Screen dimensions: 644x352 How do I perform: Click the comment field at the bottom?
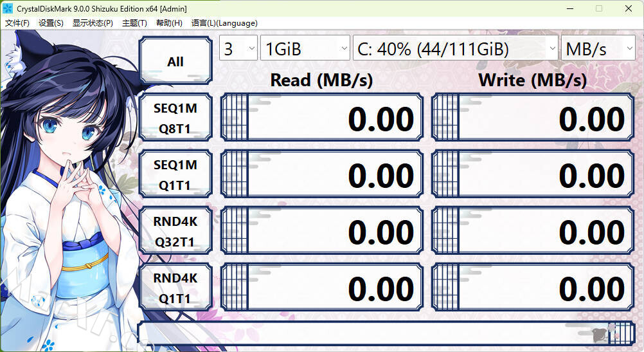click(x=386, y=333)
